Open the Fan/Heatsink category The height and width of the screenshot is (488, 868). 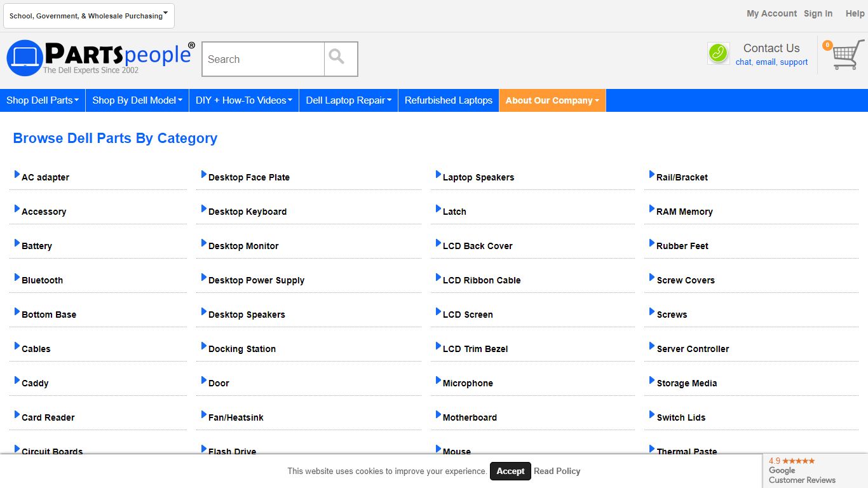tap(236, 417)
